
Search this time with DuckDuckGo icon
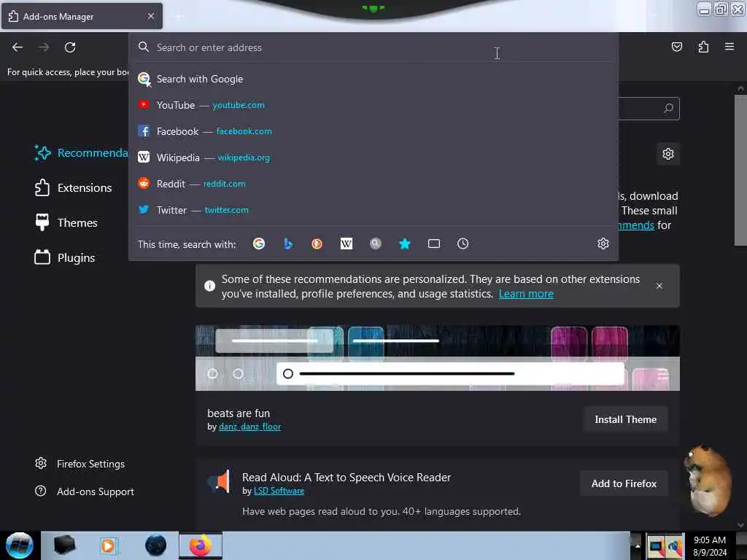[x=317, y=244]
